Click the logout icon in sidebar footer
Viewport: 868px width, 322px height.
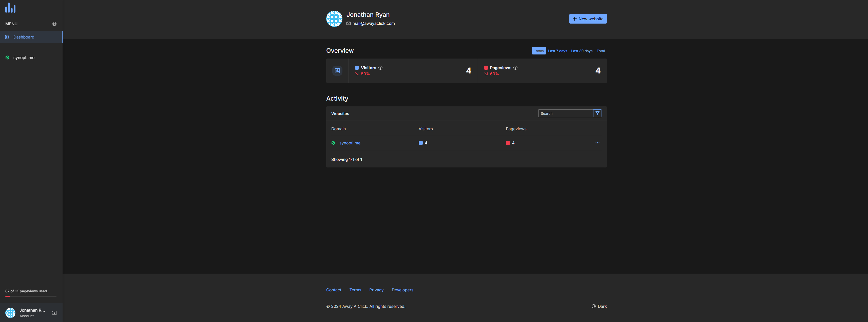tap(54, 313)
